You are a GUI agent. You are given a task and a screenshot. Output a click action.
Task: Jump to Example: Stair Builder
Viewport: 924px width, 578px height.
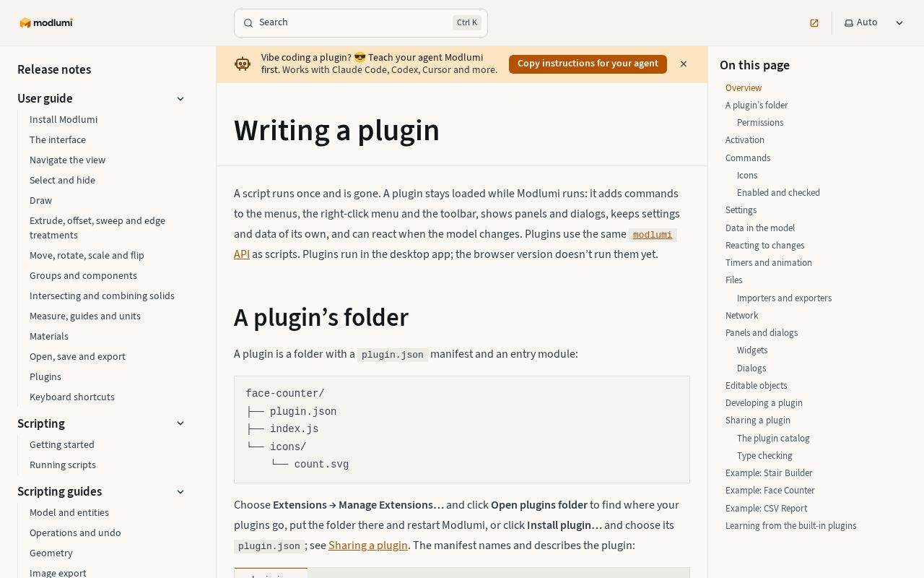769,473
